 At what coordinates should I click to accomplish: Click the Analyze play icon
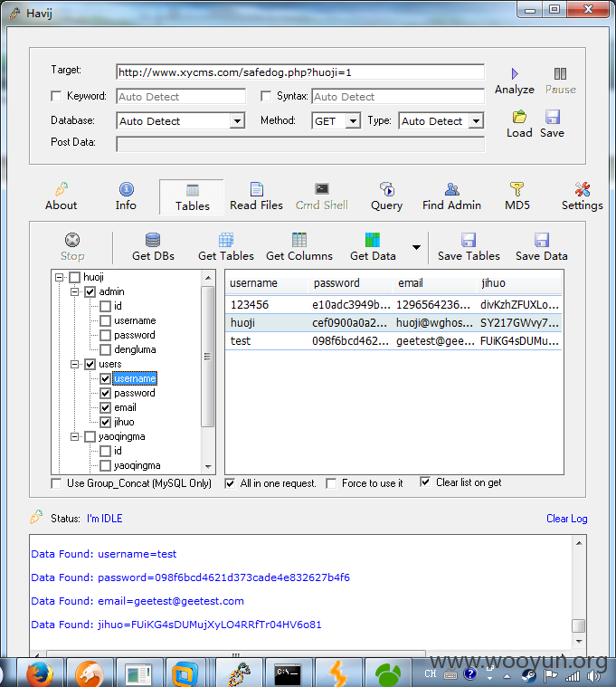pyautogui.click(x=515, y=73)
